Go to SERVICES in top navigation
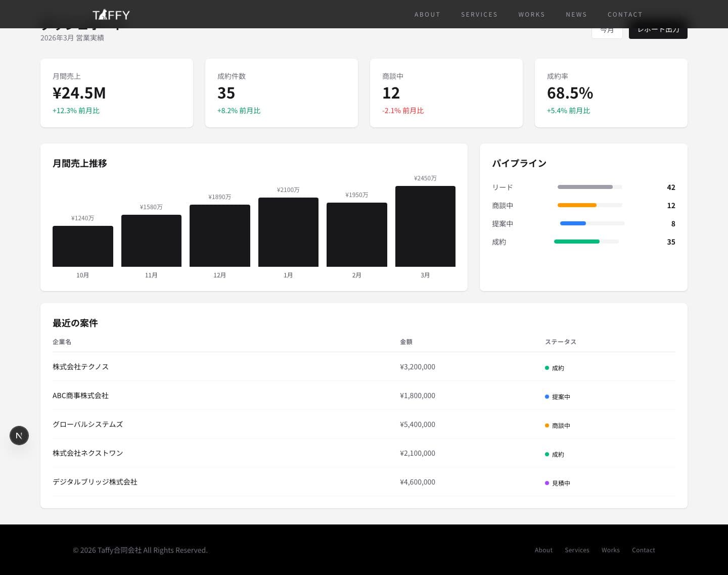 point(479,15)
